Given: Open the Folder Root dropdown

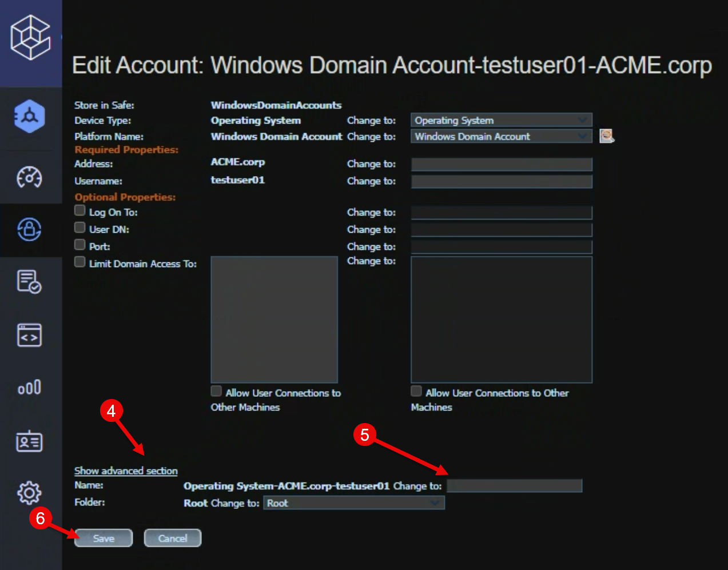Looking at the screenshot, I should pos(354,503).
